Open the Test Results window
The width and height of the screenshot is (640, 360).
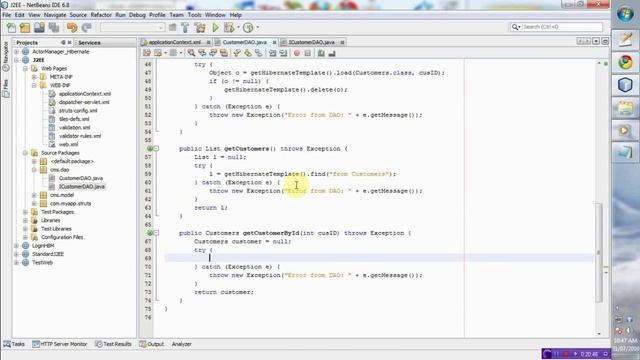113,344
